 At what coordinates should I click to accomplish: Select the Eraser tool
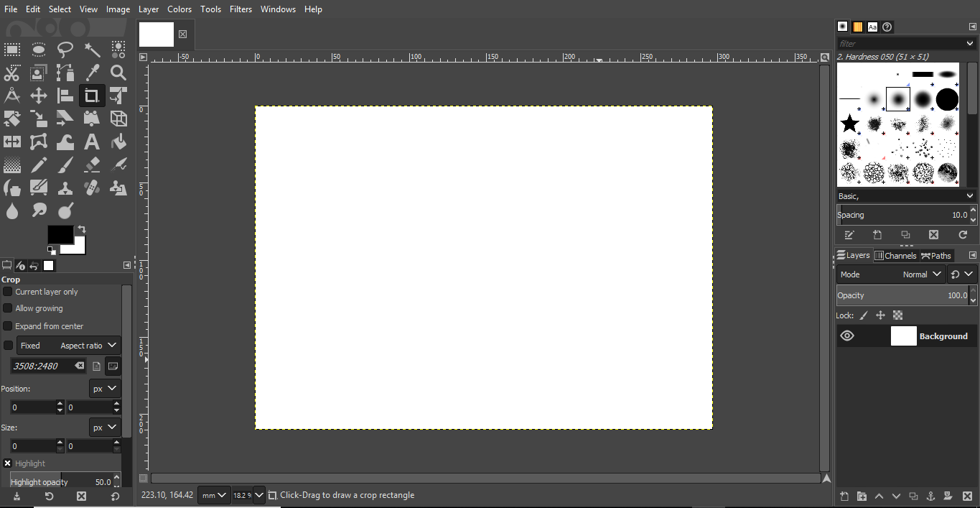pyautogui.click(x=92, y=165)
